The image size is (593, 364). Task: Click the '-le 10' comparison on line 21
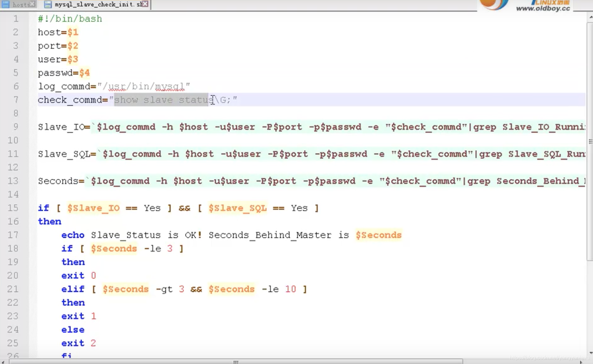(x=279, y=289)
